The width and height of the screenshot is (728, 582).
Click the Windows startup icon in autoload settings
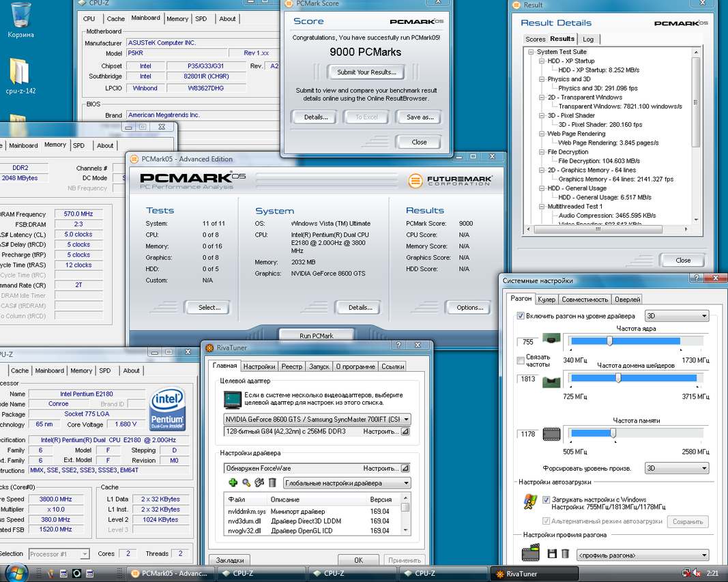[x=529, y=502]
